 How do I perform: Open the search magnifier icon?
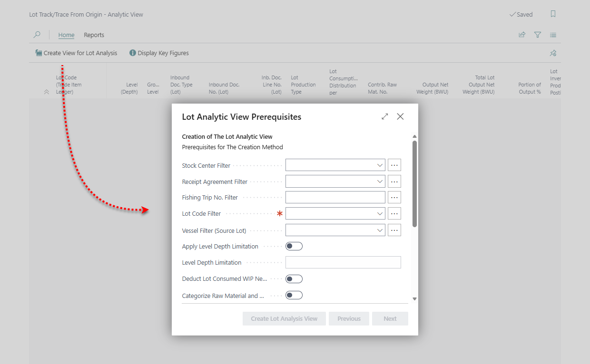tap(37, 35)
